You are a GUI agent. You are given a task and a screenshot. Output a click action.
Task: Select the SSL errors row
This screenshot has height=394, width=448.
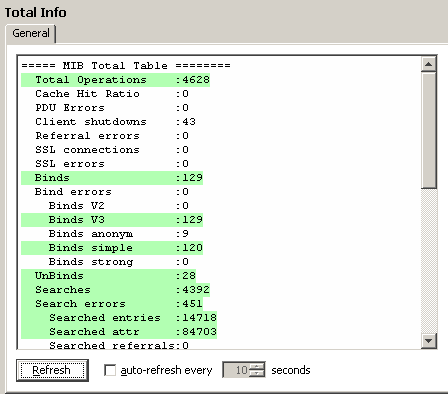112,164
